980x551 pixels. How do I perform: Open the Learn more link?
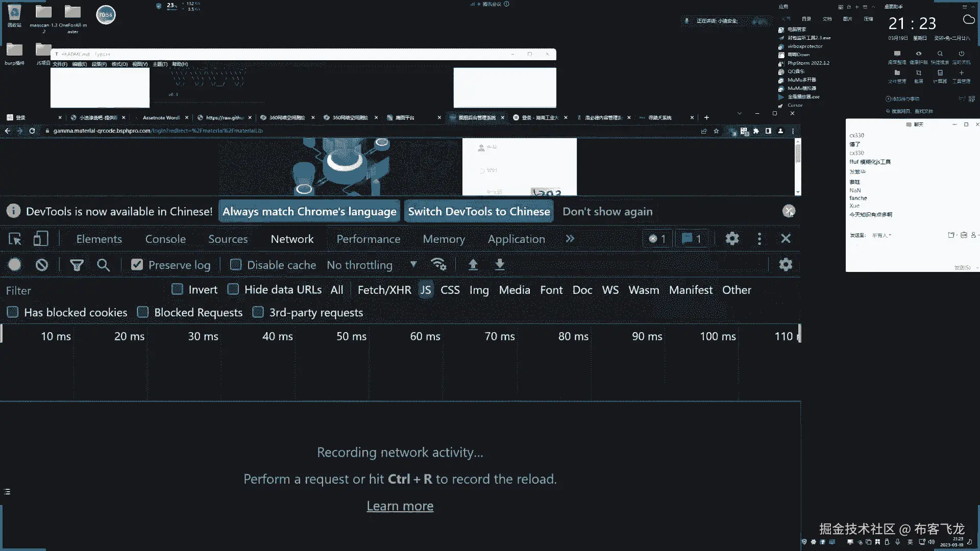400,506
